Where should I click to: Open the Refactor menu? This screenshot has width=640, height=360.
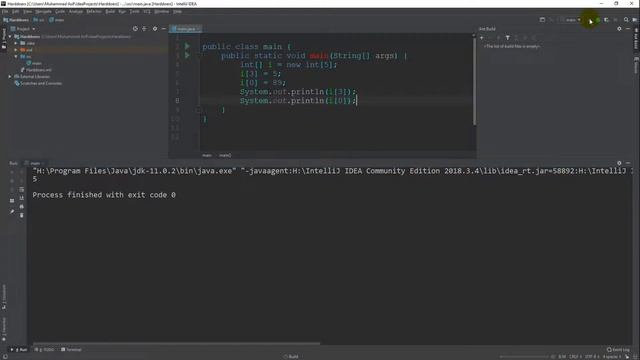[x=94, y=11]
